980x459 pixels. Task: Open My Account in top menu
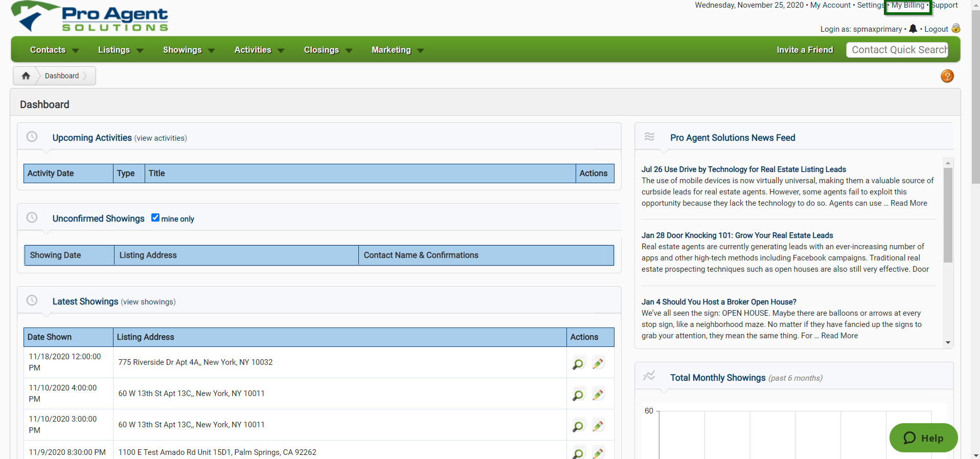click(x=830, y=5)
